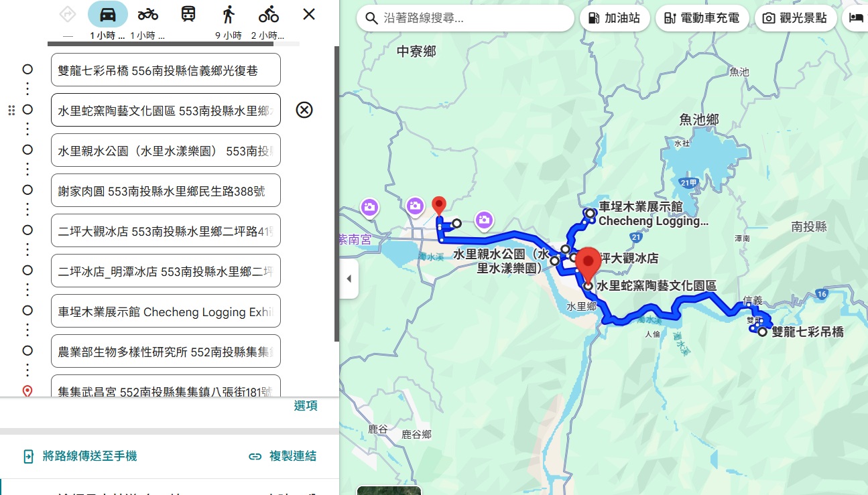The height and width of the screenshot is (495, 868).
Task: Collapse the directions side panel
Action: click(x=349, y=280)
